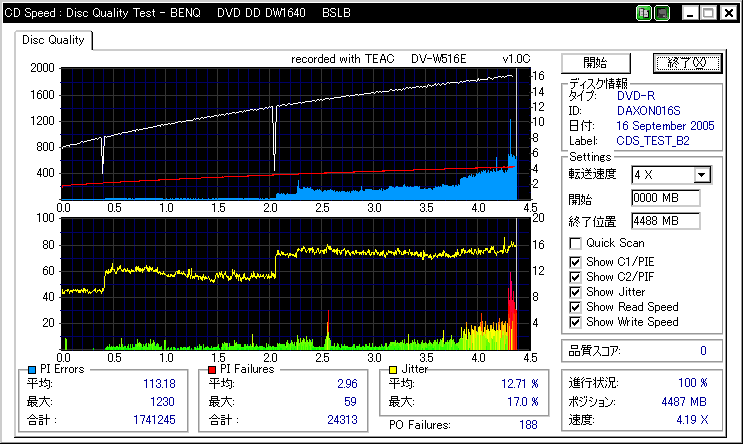Click the 終了 exit button
The image size is (743, 444).
687,63
